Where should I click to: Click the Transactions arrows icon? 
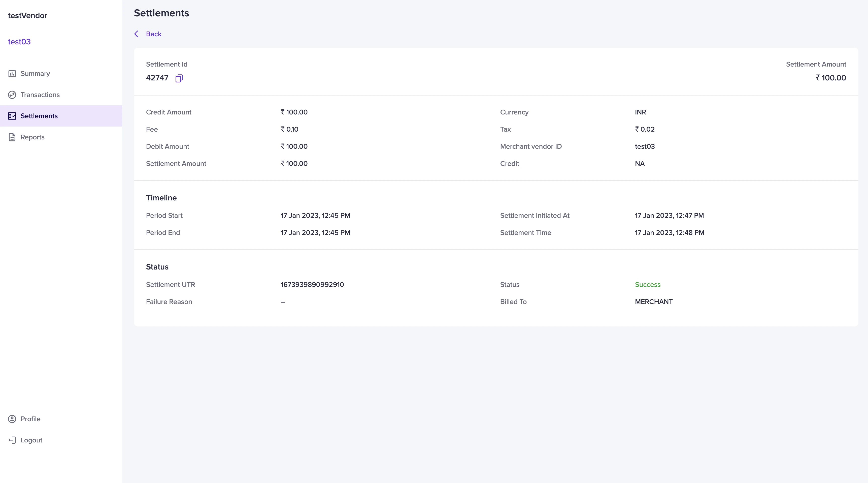(12, 95)
